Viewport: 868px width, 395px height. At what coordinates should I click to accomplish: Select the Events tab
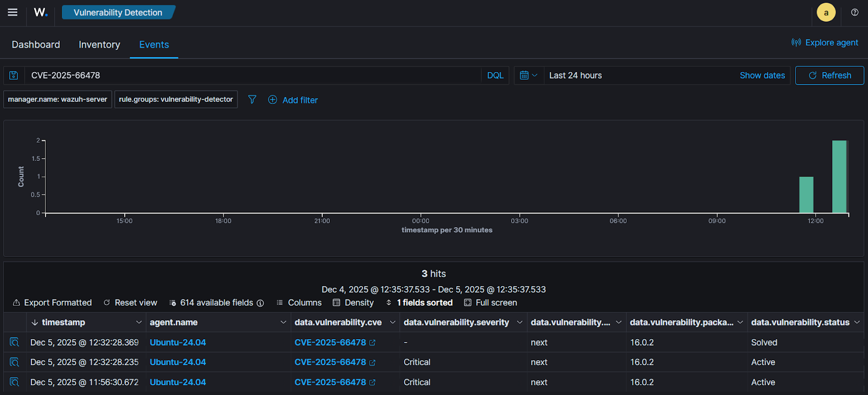pyautogui.click(x=154, y=44)
